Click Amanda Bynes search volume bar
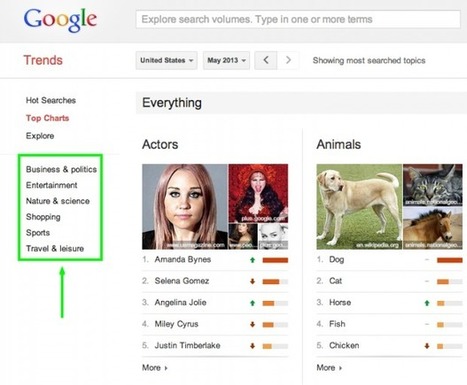Viewport: 467px width, 385px height. (x=275, y=260)
